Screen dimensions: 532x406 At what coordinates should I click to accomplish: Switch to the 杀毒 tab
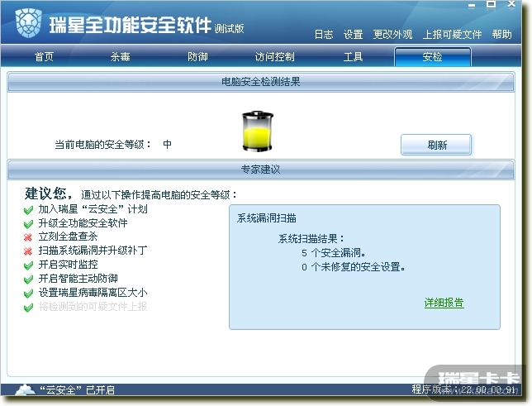tap(120, 56)
